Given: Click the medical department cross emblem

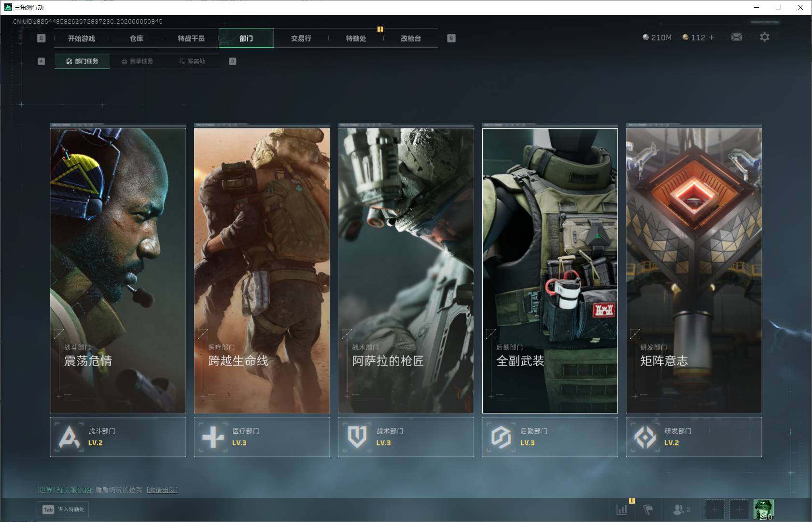Looking at the screenshot, I should pos(213,437).
